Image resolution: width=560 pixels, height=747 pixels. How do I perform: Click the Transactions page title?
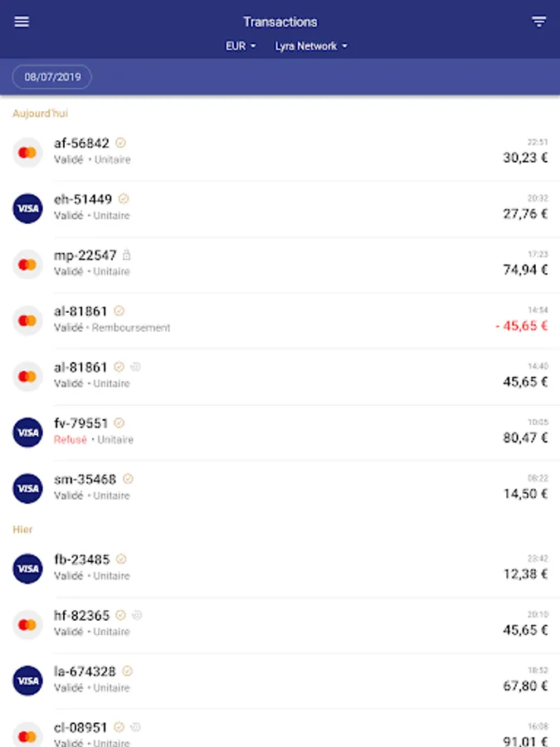click(280, 22)
